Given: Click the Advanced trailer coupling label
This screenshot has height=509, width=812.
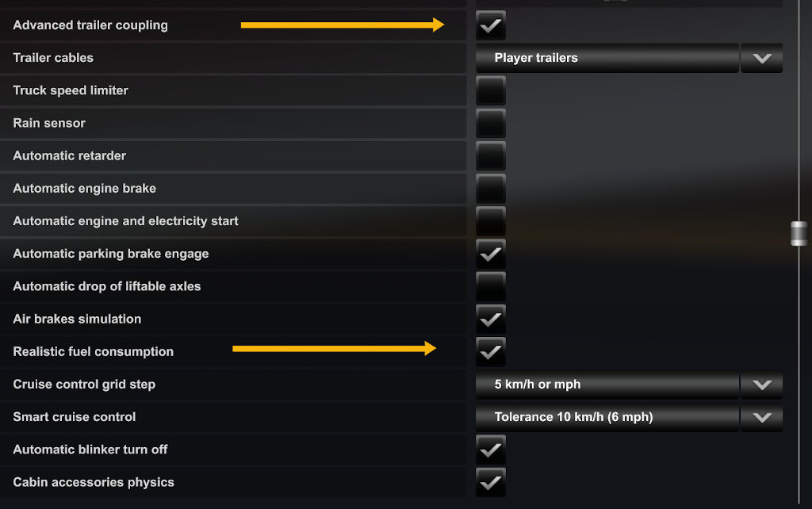Looking at the screenshot, I should coord(90,25).
